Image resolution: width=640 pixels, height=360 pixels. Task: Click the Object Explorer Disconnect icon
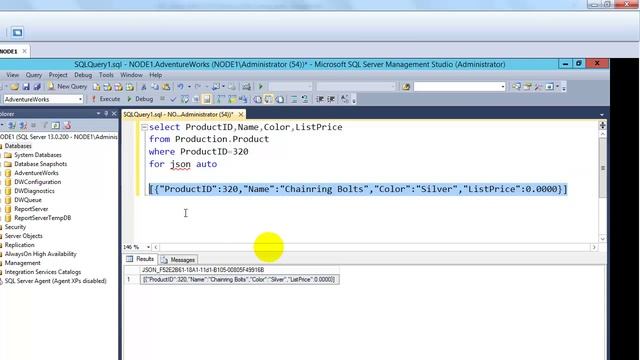(23, 125)
